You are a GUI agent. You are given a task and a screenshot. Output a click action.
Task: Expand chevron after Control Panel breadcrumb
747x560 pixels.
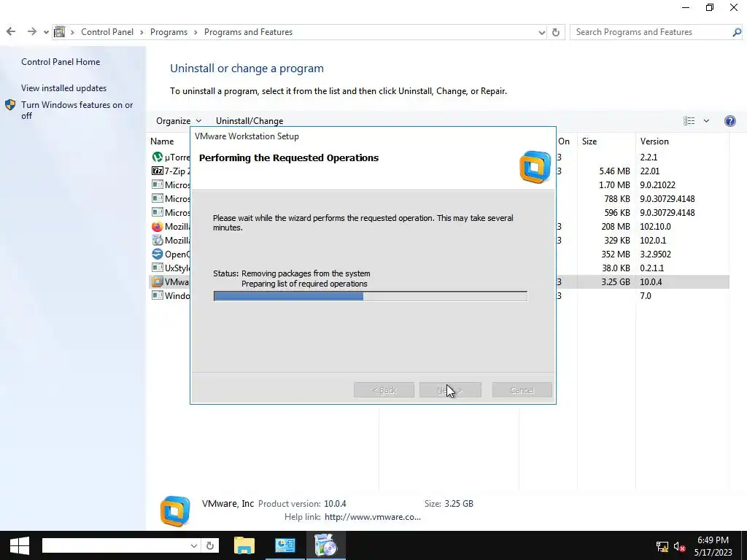[142, 32]
